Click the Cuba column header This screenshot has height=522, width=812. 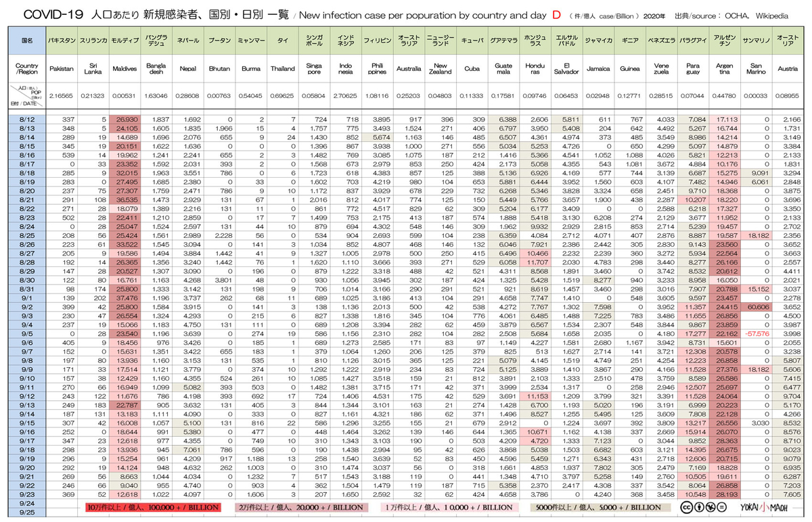point(472,69)
